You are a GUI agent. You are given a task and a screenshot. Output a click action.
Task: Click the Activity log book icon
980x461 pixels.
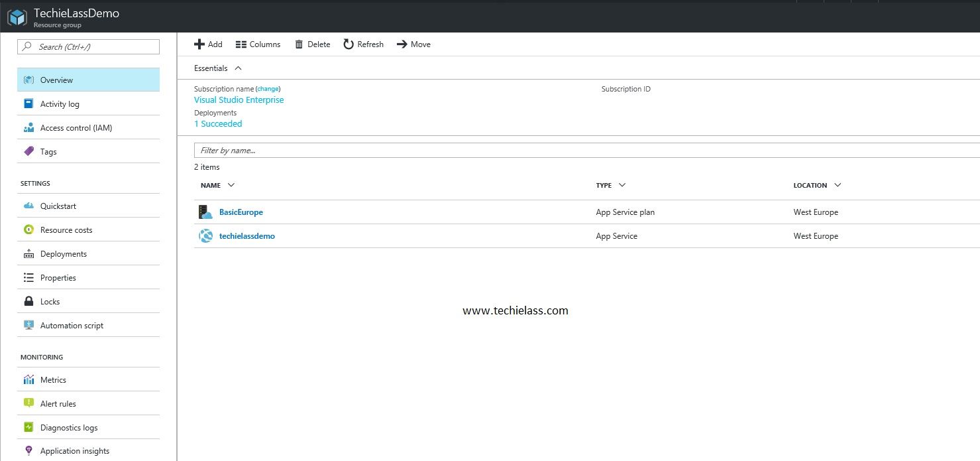click(28, 103)
